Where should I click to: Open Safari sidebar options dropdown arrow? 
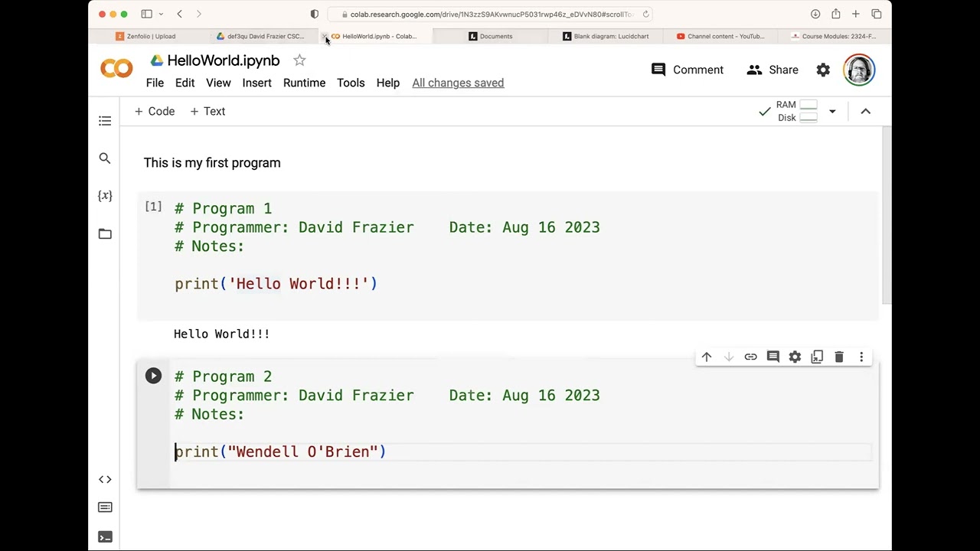pyautogui.click(x=160, y=14)
